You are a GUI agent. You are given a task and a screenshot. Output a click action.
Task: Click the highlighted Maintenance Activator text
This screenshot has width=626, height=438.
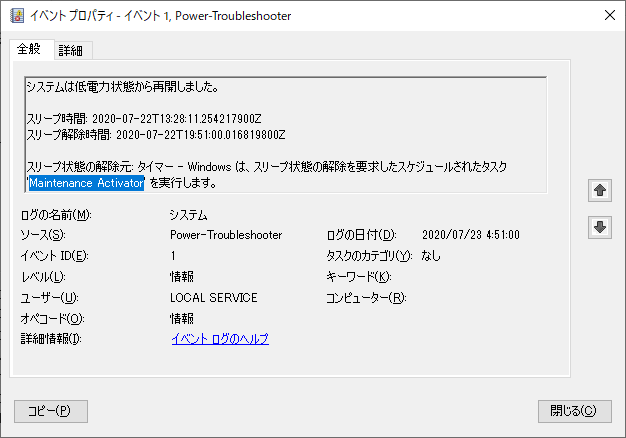pyautogui.click(x=86, y=183)
